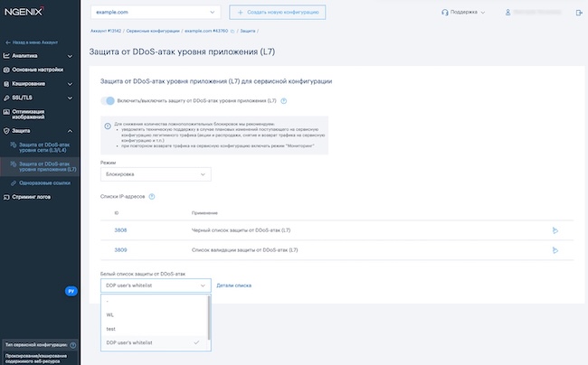Click the help icon next to Списки IP-адресов
The height and width of the screenshot is (365, 588).
(x=152, y=196)
